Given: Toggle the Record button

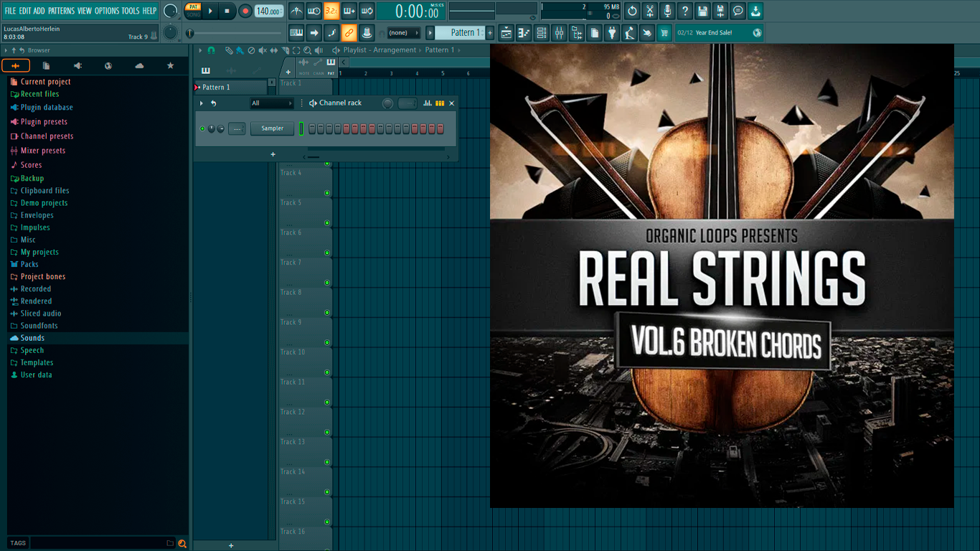Looking at the screenshot, I should pyautogui.click(x=245, y=11).
